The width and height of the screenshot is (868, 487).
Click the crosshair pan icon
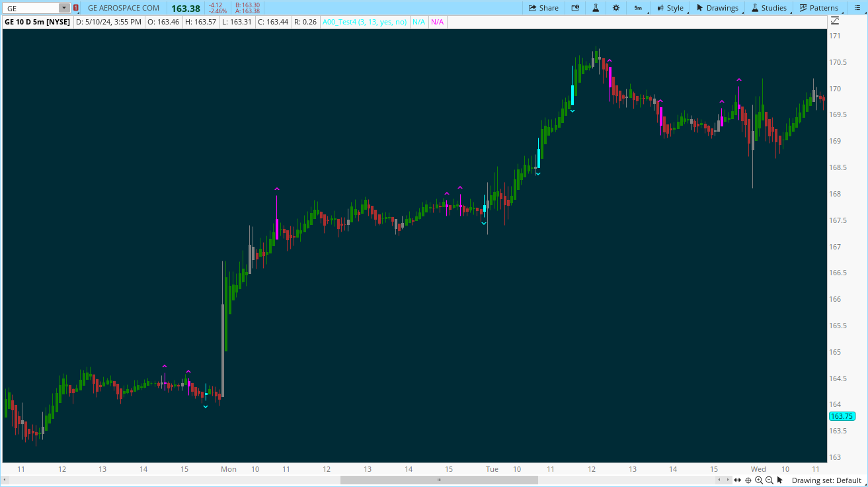pyautogui.click(x=748, y=480)
